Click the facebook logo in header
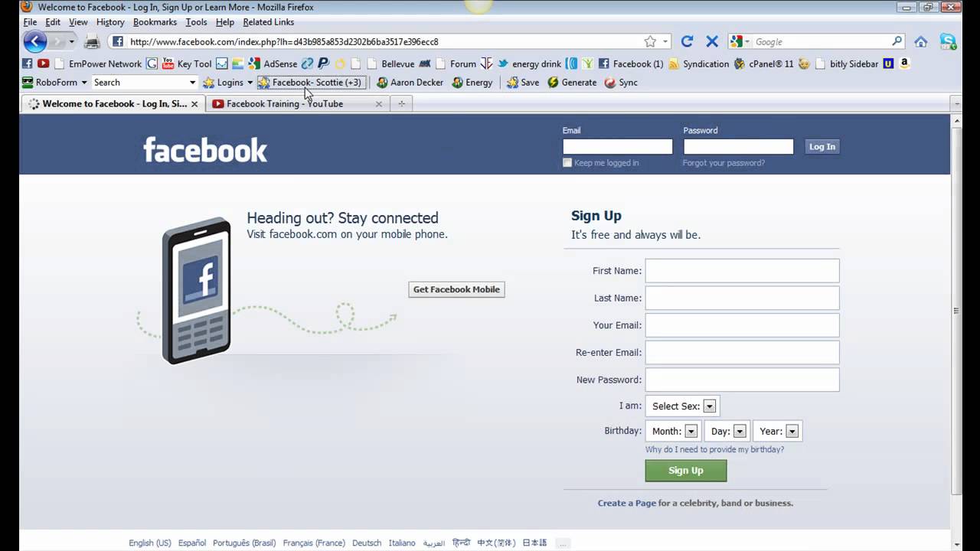The image size is (980, 551). click(205, 150)
